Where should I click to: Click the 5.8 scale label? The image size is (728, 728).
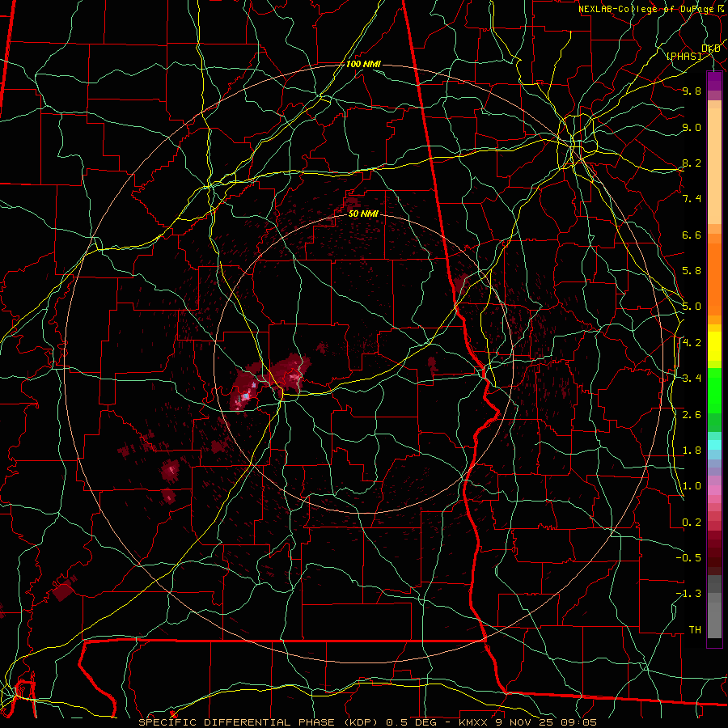[x=692, y=271]
